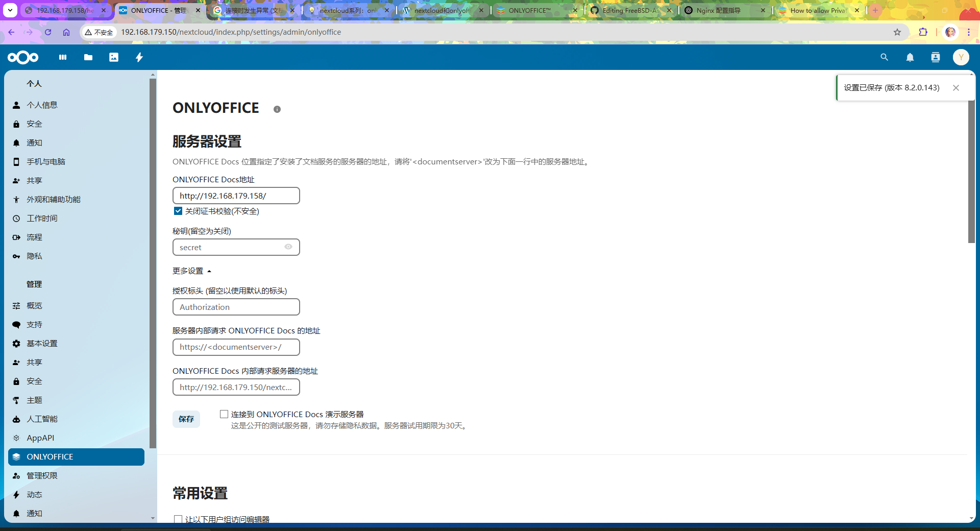Open Chrome three-dot menu
This screenshot has width=980, height=531.
969,32
